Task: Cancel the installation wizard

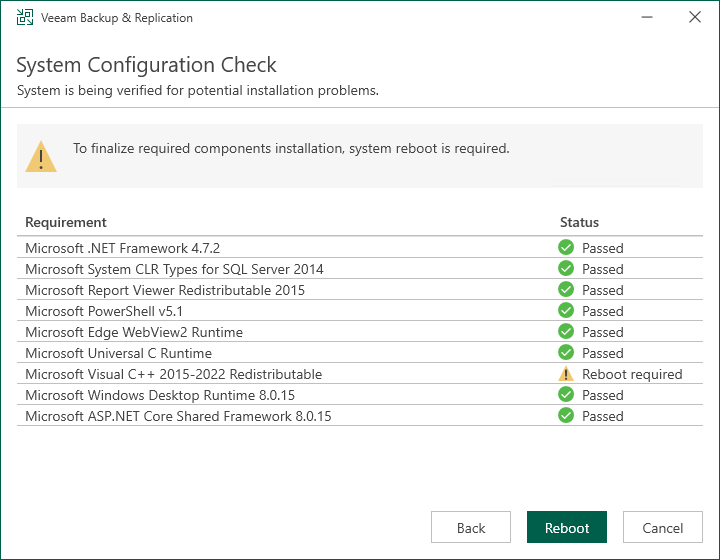Action: click(663, 527)
